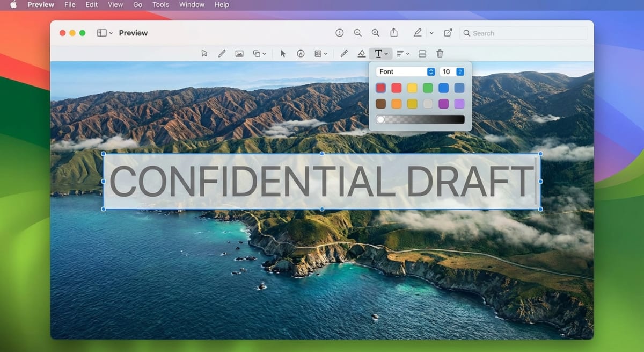
Task: Click the open-in-new-window icon
Action: 448,33
